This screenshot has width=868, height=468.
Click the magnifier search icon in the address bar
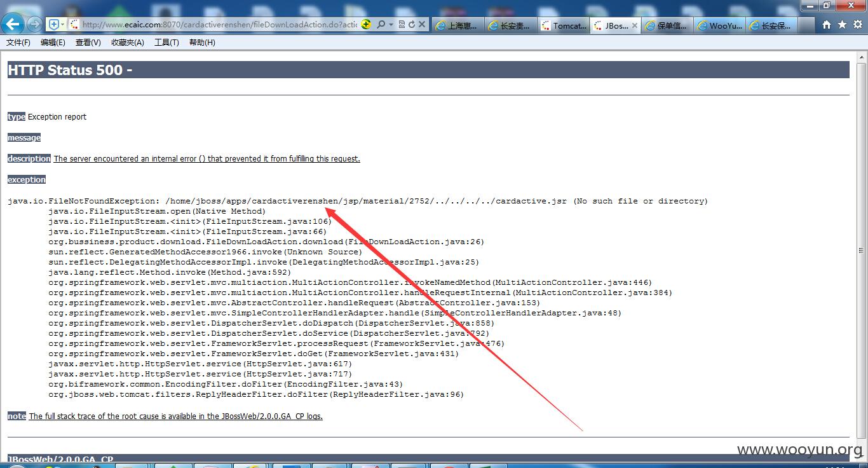(x=381, y=24)
